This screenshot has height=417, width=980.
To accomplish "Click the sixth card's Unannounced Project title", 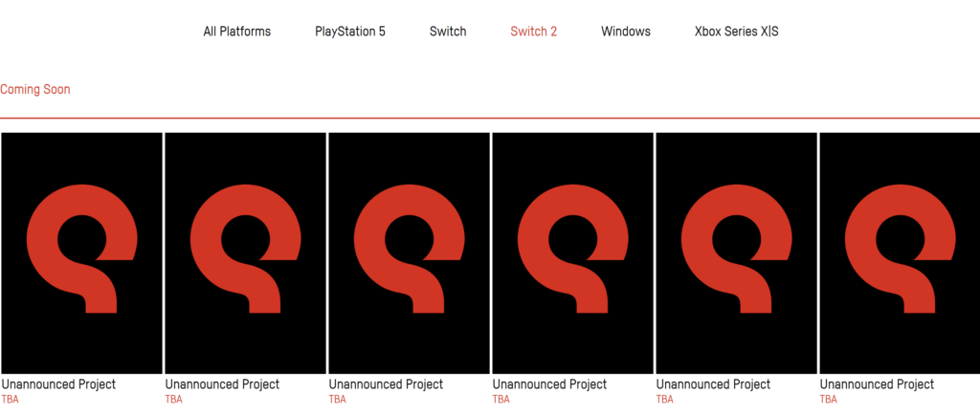I will pos(877,384).
